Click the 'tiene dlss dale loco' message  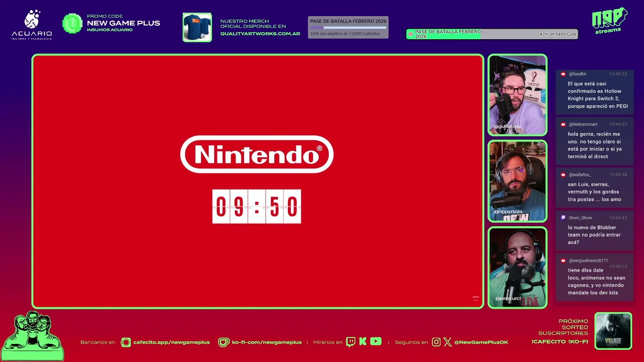(596, 282)
